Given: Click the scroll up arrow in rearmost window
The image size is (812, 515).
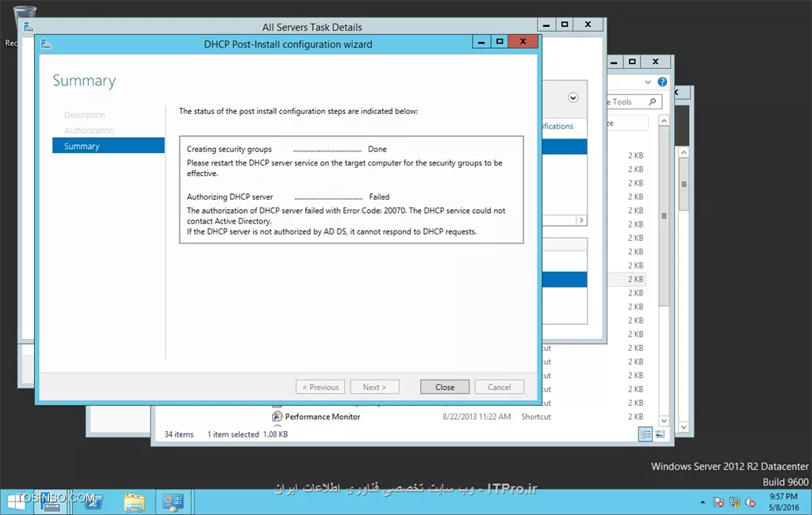Looking at the screenshot, I should (684, 152).
